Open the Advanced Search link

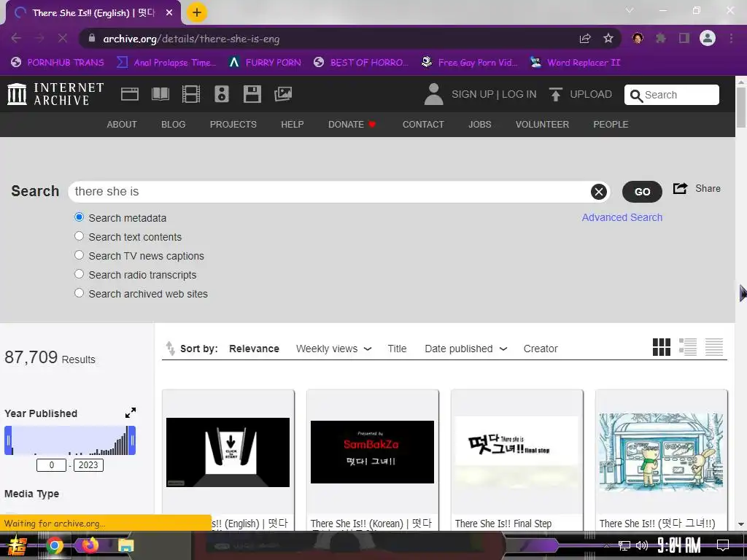point(622,217)
